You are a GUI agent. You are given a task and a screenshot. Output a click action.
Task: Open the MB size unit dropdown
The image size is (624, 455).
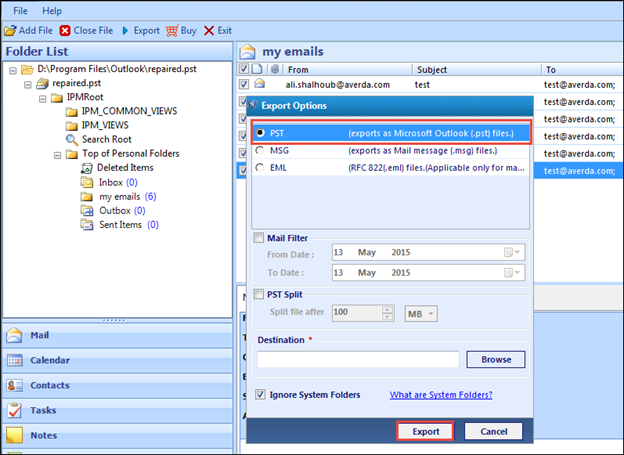coord(421,314)
